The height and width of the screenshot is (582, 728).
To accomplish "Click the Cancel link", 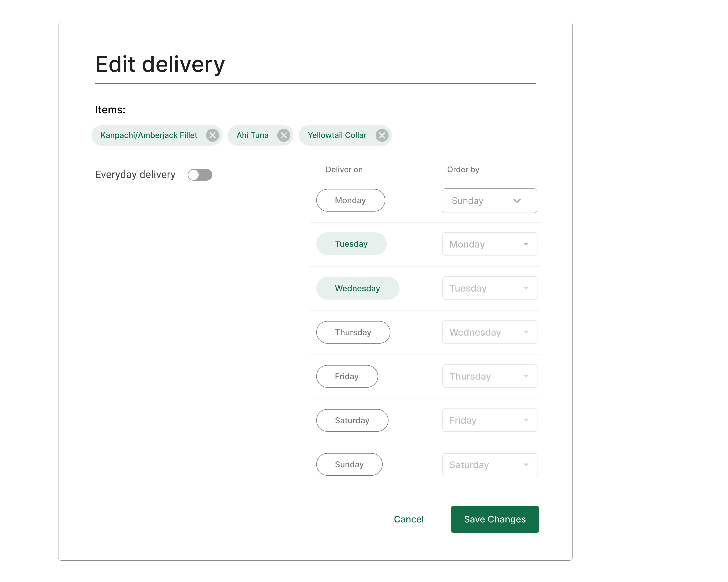I will click(409, 519).
